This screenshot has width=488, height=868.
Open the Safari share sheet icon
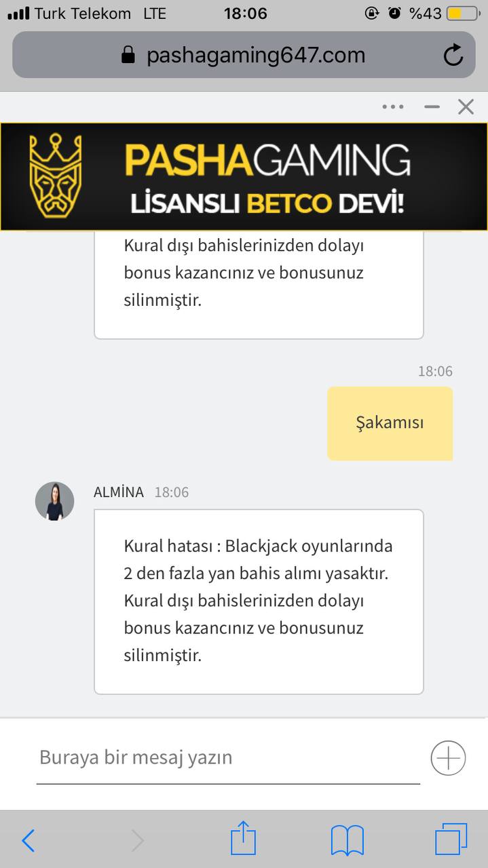coord(243,838)
